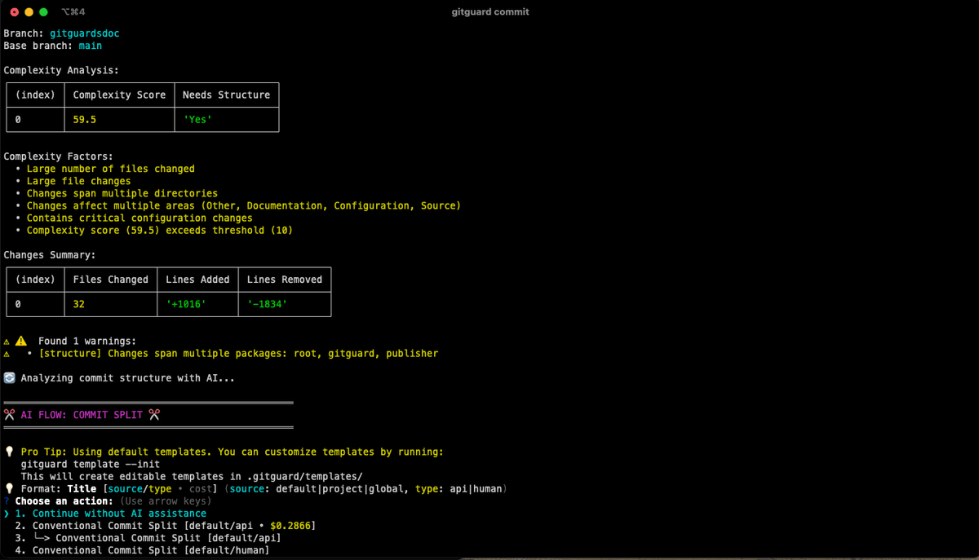Click the '[structure] Changes span multiple packages' warning
Screen dimensions: 979x560
238,354
